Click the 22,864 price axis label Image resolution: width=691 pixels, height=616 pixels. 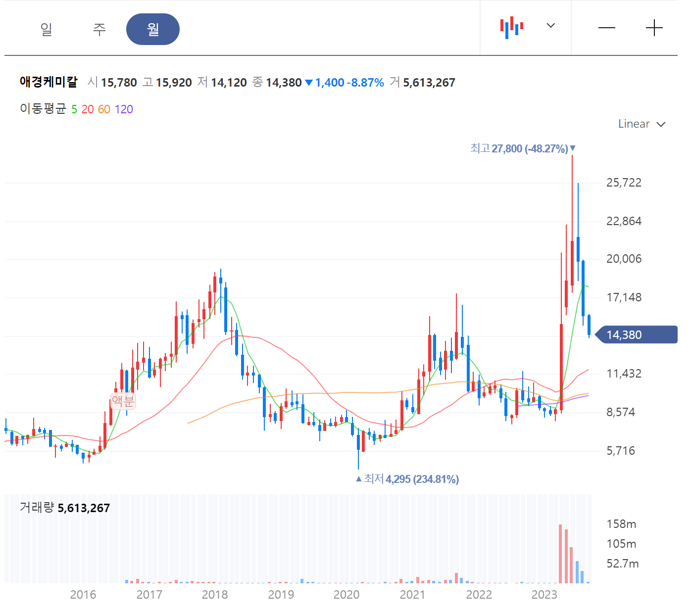click(624, 221)
